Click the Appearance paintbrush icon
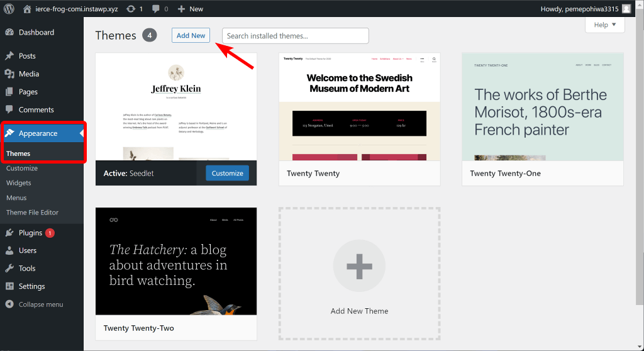644x351 pixels. pos(9,133)
